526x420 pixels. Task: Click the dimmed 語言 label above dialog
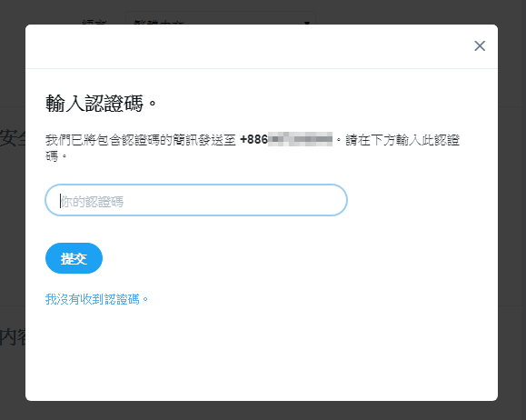point(94,22)
